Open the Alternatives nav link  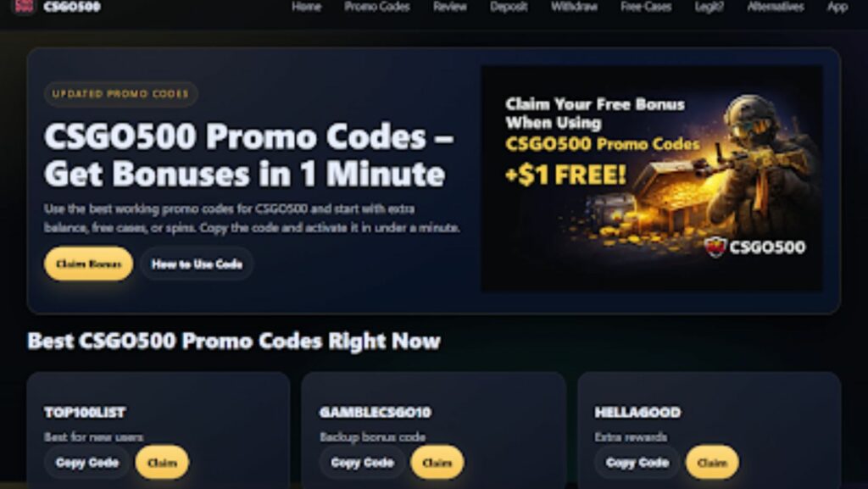tap(776, 7)
